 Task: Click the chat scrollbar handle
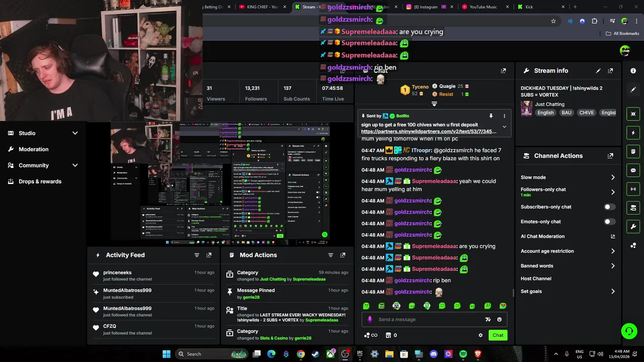click(513, 293)
